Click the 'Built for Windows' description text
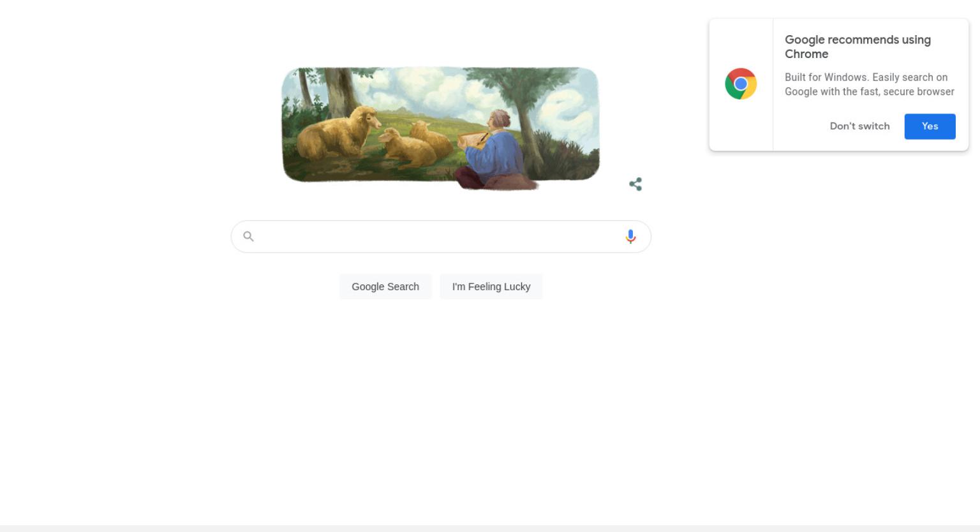Viewport: 980px width, 532px height. pyautogui.click(x=870, y=84)
